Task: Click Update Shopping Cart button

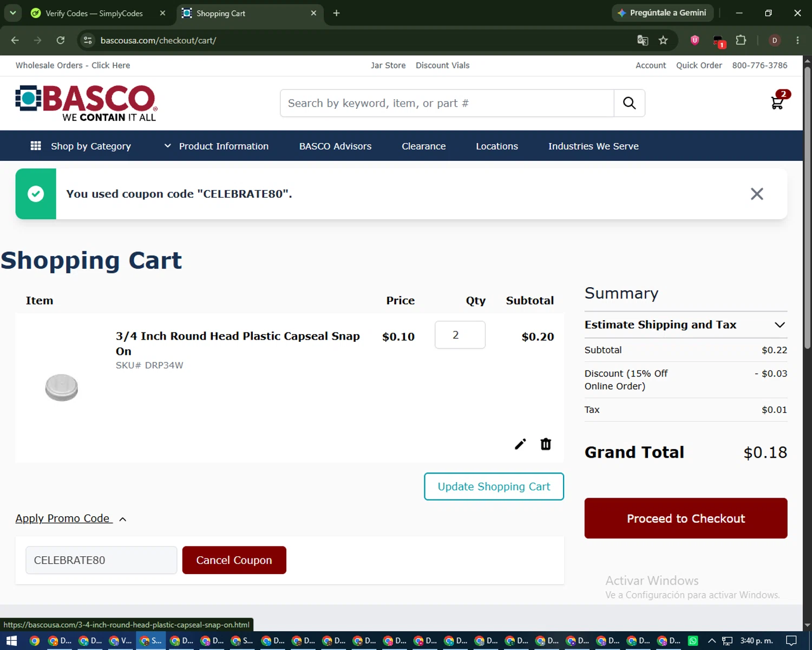Action: point(494,486)
